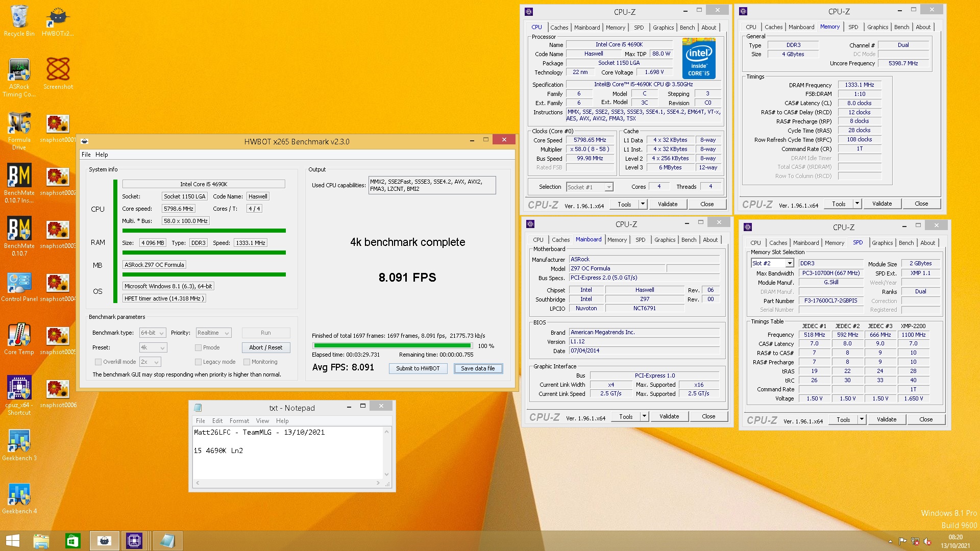Open the Core Temp desktop icon
Screen dimensions: 980x551
point(19,340)
